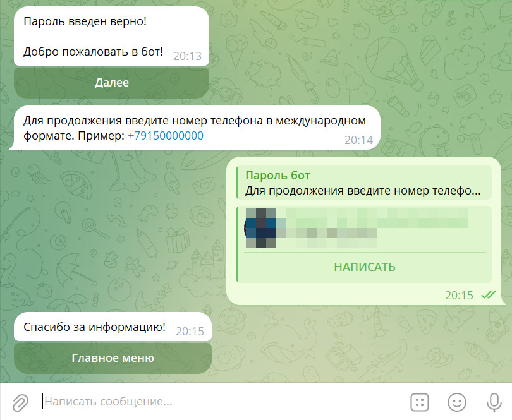Click the blurred contact name text
Image resolution: width=512 pixels, height=420 pixels.
(377, 218)
